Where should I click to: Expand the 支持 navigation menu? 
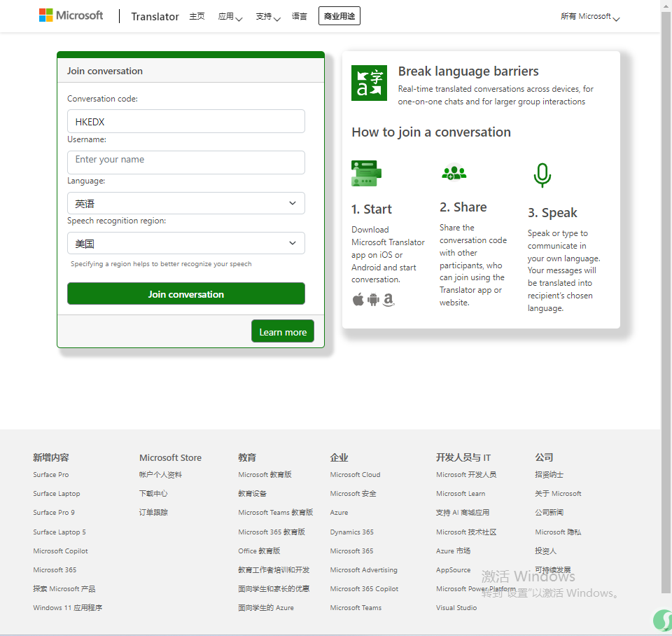tap(268, 16)
